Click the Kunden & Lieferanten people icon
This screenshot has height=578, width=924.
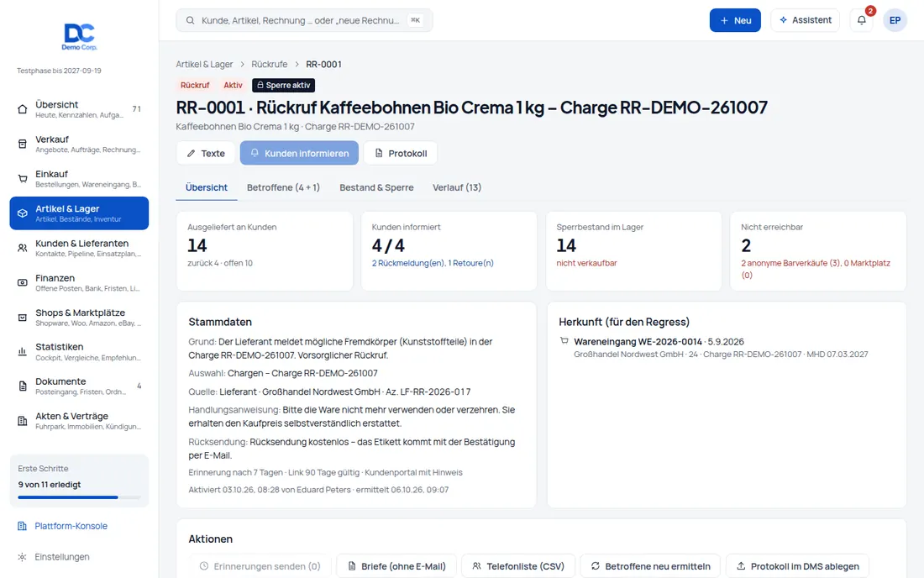click(x=23, y=248)
